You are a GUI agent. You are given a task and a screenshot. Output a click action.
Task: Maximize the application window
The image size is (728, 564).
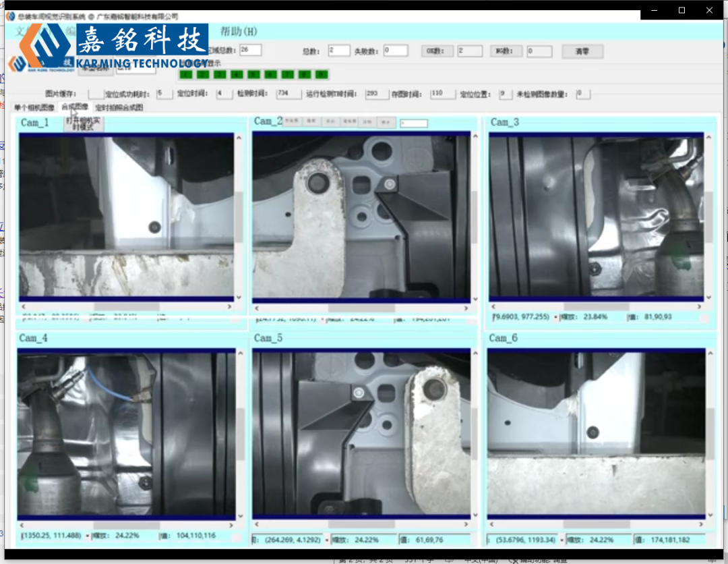point(681,10)
